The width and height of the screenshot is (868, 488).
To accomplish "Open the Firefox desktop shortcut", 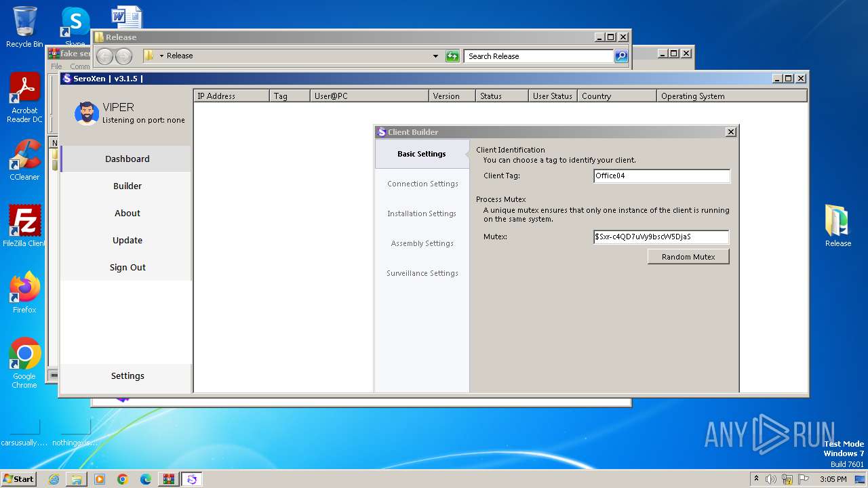I will coord(24,293).
